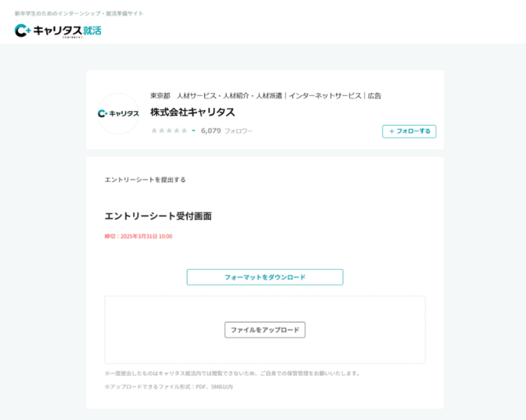
Task: Click the 広告 category text
Action: 375,96
